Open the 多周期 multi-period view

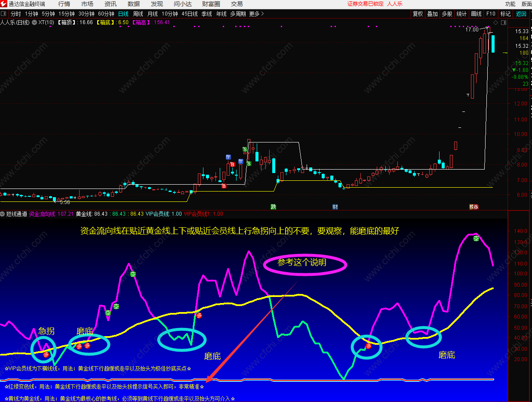[x=238, y=14]
